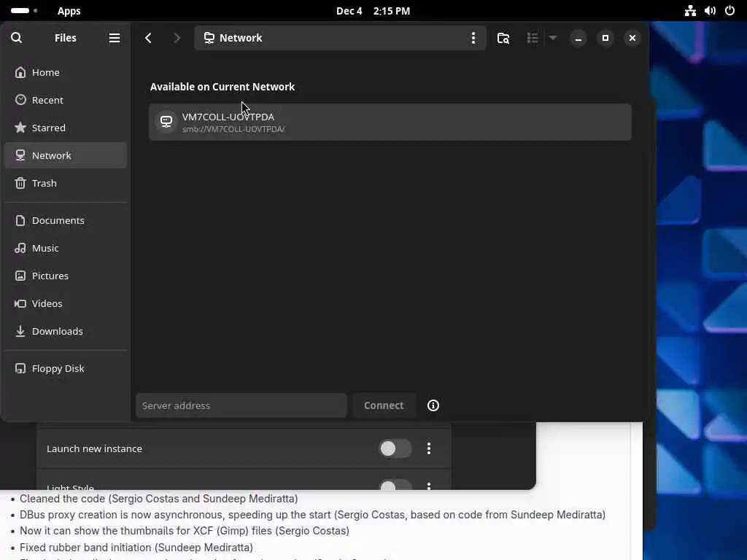Click 'Fixed rubber band initiation' line
The image size is (747, 560).
pos(136,547)
